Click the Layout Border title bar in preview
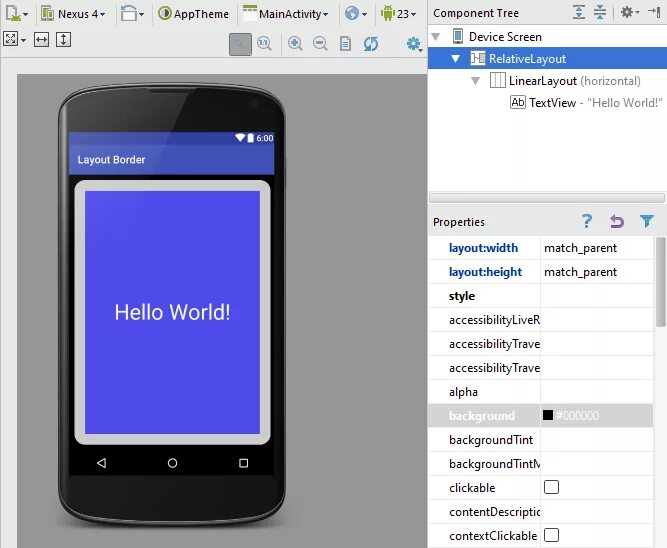This screenshot has height=548, width=667. click(171, 160)
